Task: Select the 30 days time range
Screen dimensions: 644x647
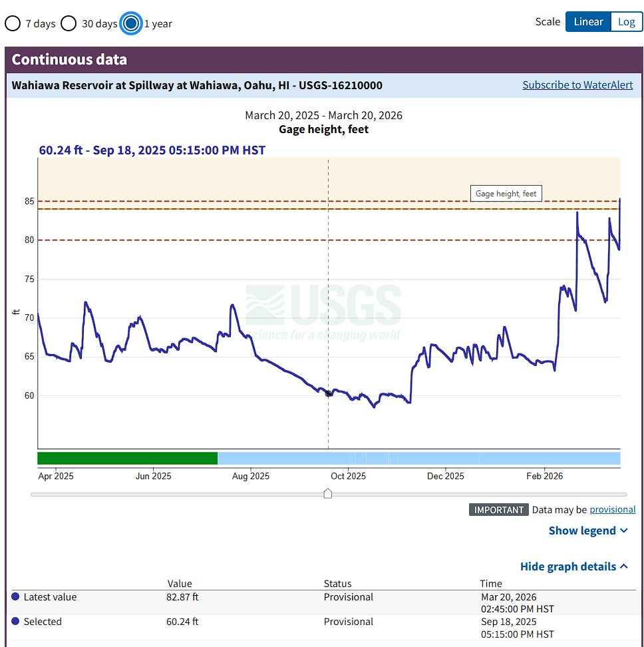Action: [69, 24]
